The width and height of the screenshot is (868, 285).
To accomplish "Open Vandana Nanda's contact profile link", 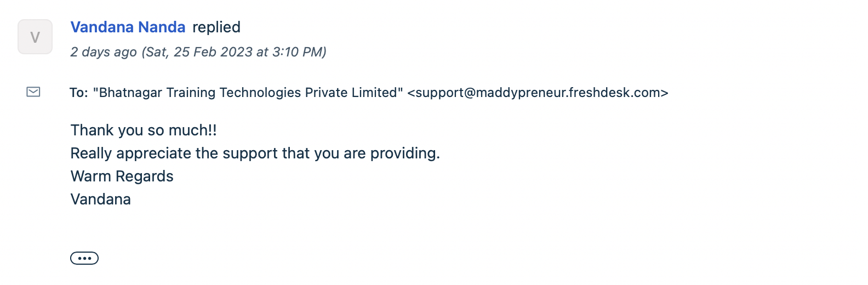I will [128, 27].
